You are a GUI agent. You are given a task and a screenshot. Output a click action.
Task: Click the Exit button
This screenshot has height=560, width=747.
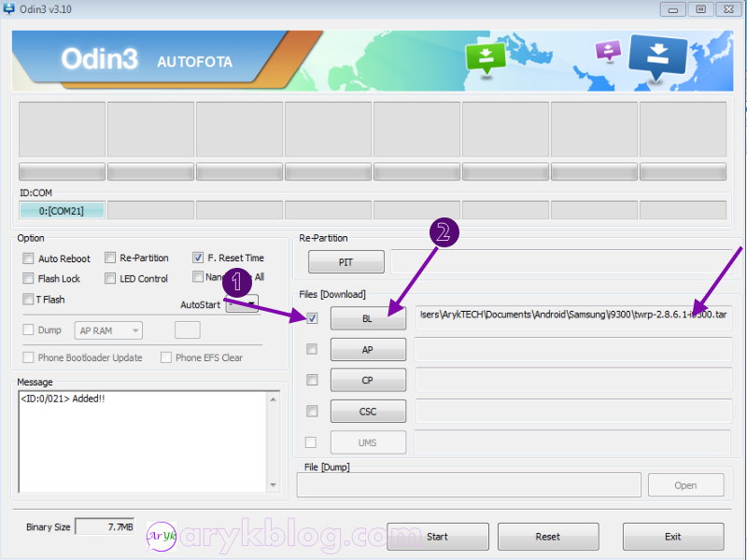(673, 537)
